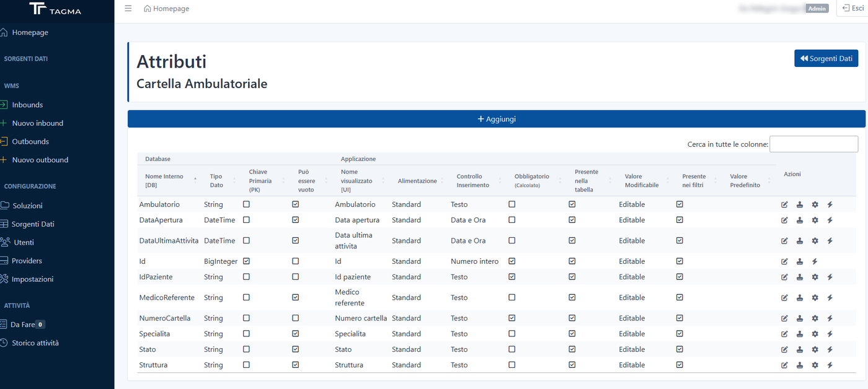Viewport: 868px width, 389px height.
Task: Sort by the Controllo Inserimento column
Action: coord(477,181)
